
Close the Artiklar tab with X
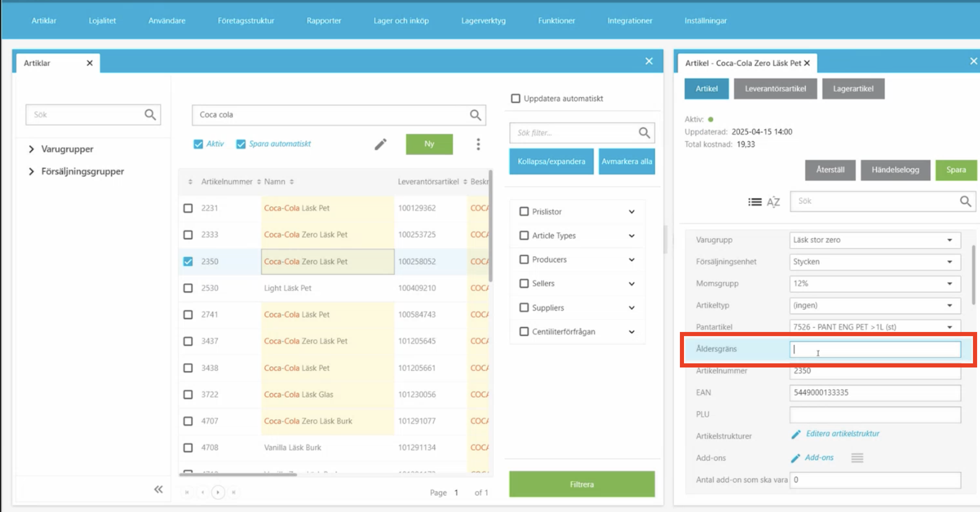coord(90,63)
